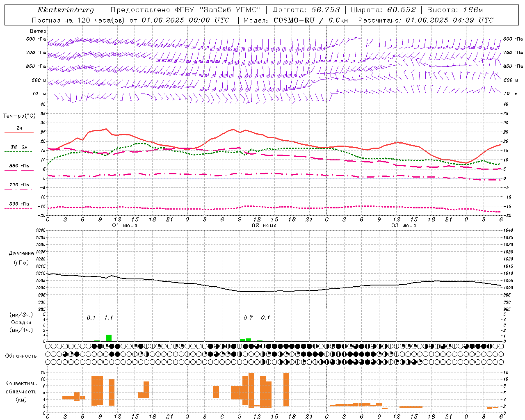
Task: Click the 850 гПа temperature legend entry
Action: pyautogui.click(x=19, y=166)
